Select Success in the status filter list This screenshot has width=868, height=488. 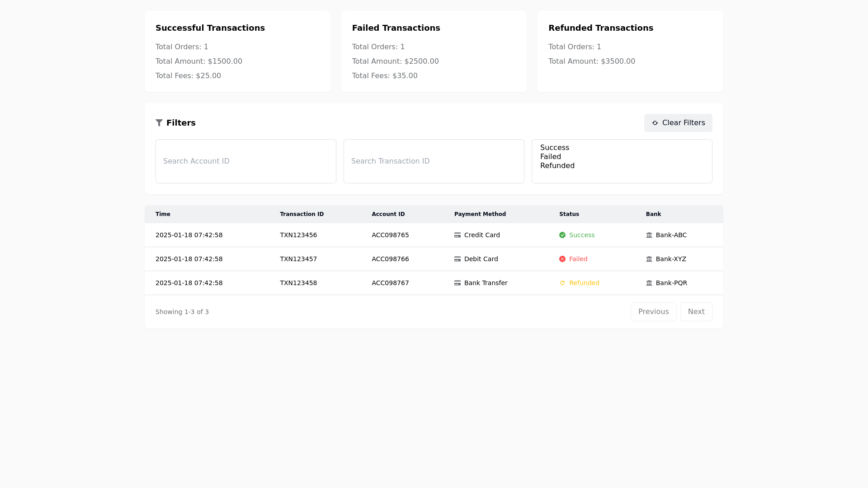[555, 148]
